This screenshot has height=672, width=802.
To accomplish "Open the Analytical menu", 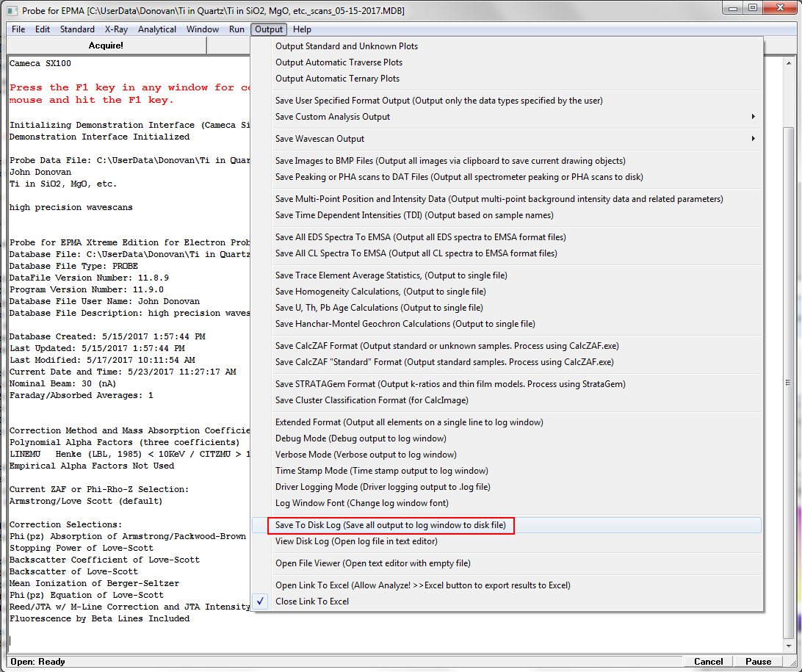I will (157, 29).
